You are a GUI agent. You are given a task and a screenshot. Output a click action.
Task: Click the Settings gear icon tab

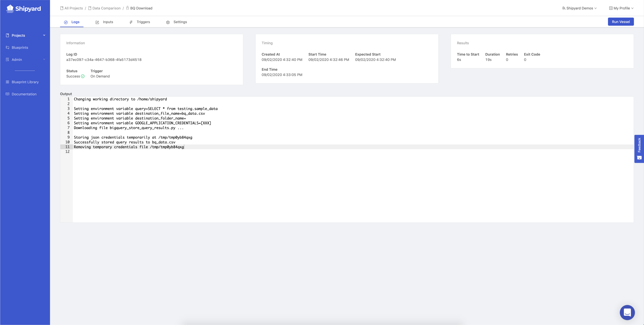click(x=168, y=22)
